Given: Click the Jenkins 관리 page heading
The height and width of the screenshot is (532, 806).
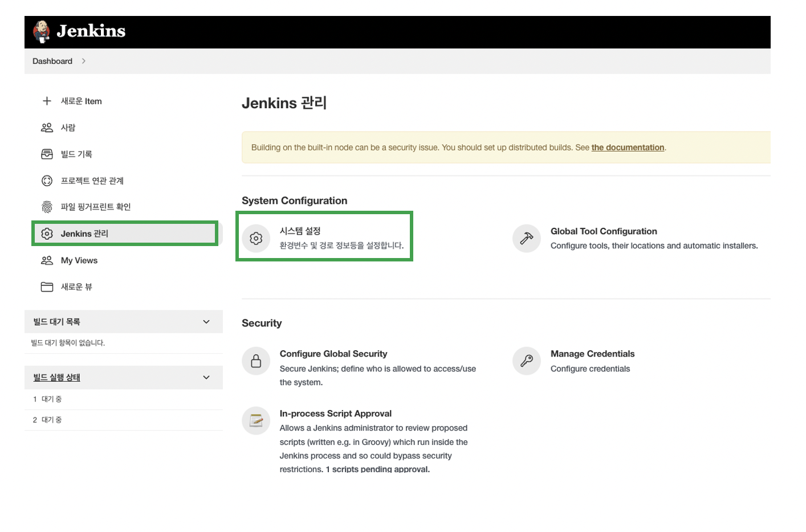Looking at the screenshot, I should point(284,103).
